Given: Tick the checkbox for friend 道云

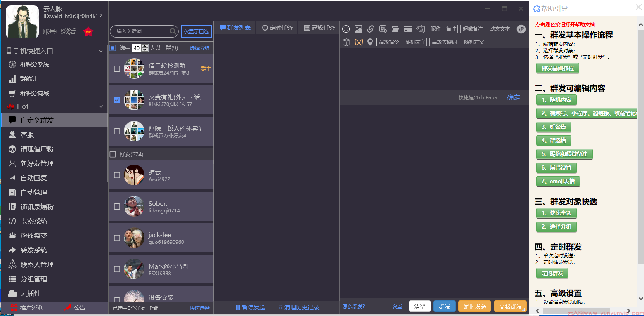Looking at the screenshot, I should tap(117, 175).
